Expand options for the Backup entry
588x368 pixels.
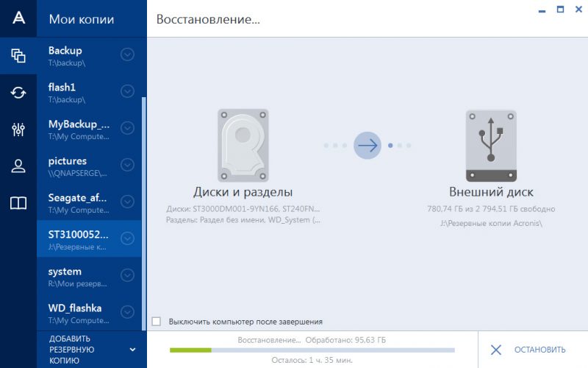pyautogui.click(x=127, y=54)
